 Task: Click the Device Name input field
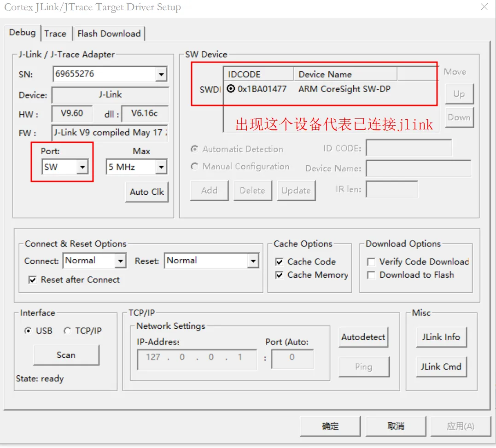[418, 168]
